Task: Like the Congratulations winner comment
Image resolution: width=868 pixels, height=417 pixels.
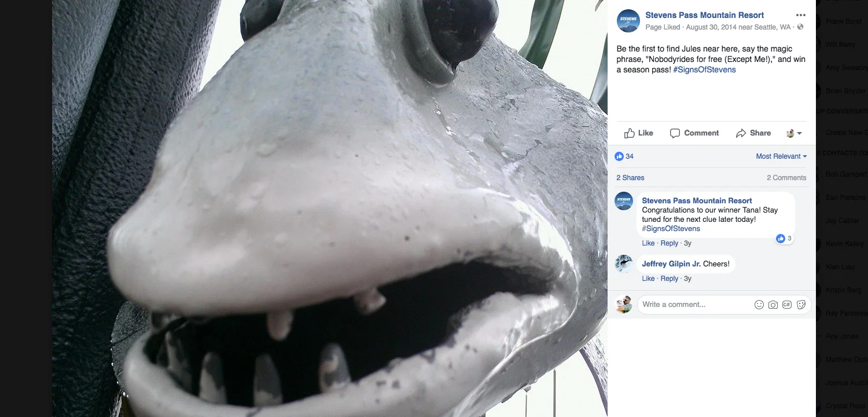Action: pyautogui.click(x=648, y=243)
